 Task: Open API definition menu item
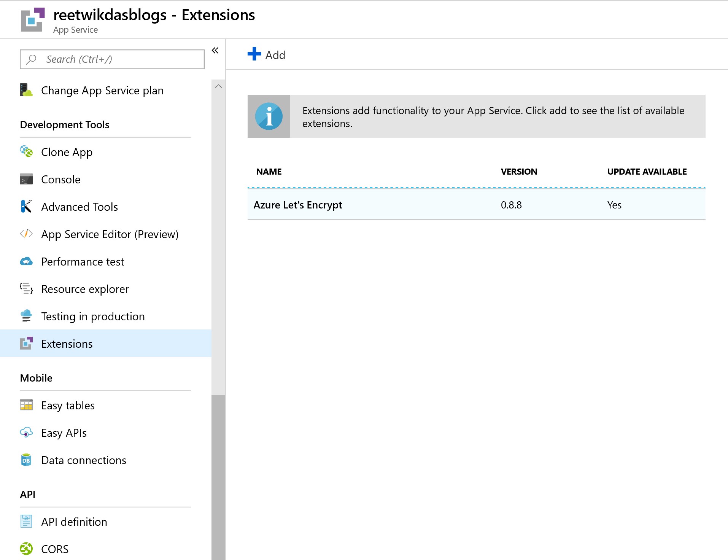click(106, 522)
